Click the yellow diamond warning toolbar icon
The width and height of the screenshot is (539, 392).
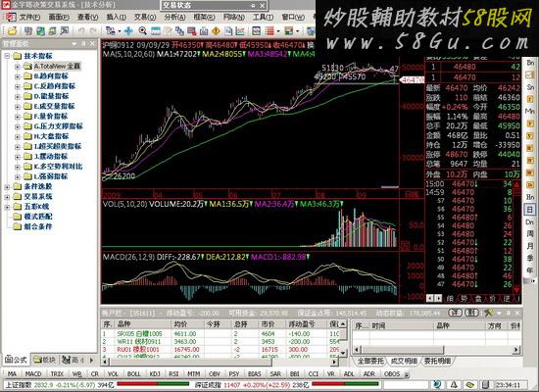coord(216,31)
